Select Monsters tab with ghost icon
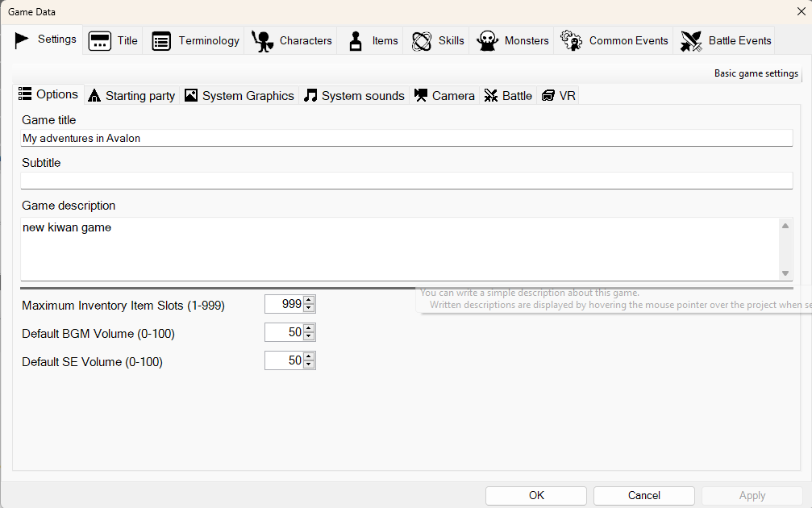 coord(513,41)
